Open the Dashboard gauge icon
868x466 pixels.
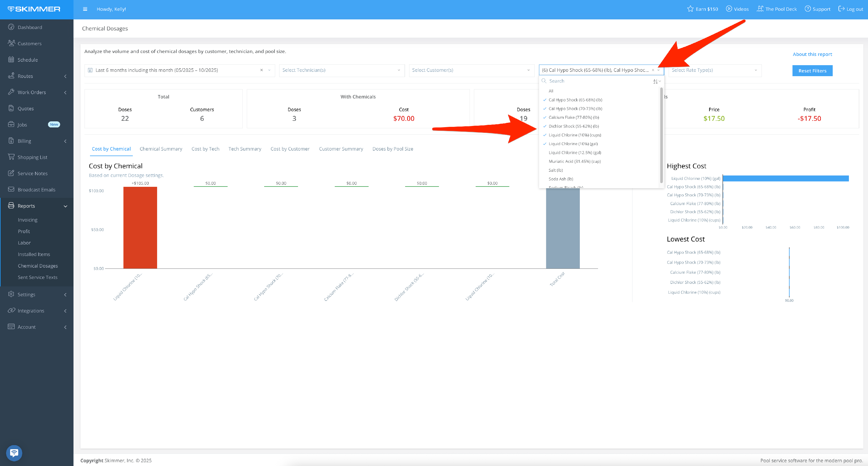point(11,27)
